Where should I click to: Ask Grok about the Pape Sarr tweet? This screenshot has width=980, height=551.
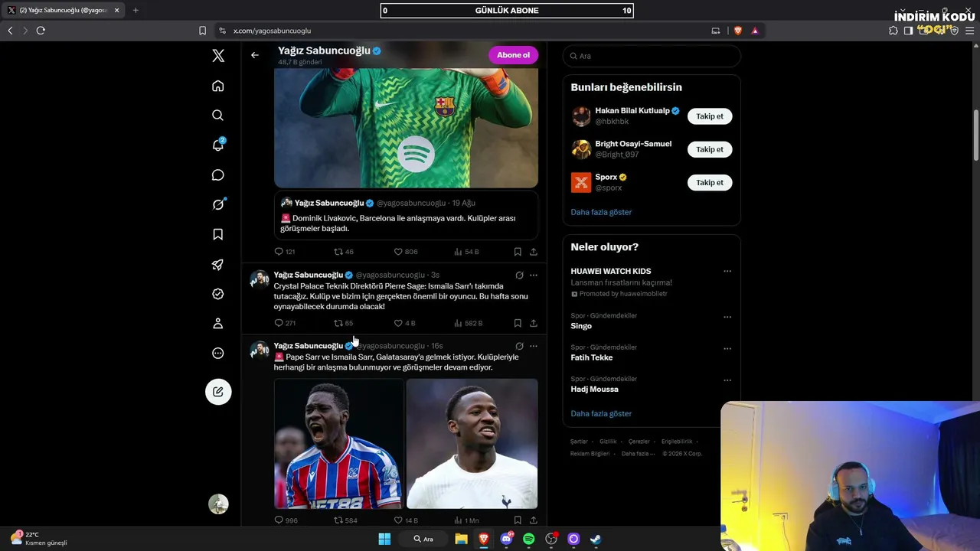[519, 346]
